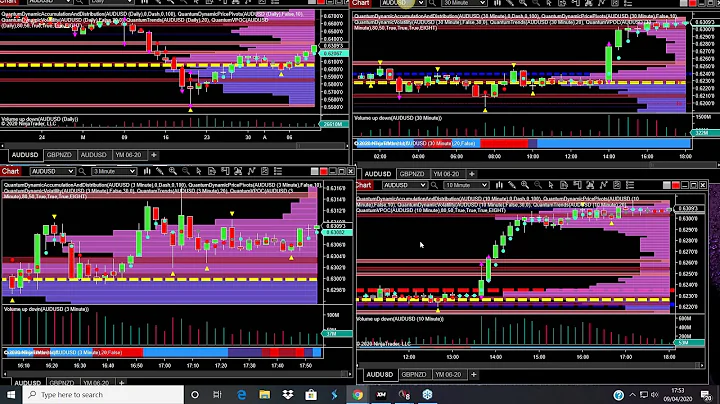The width and height of the screenshot is (720, 404).
Task: Open Indicators icon in the 10 Minute chart
Action: tap(590, 185)
